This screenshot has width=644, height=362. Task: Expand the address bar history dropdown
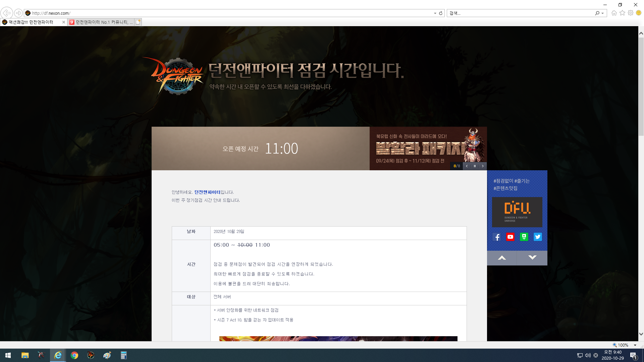435,13
